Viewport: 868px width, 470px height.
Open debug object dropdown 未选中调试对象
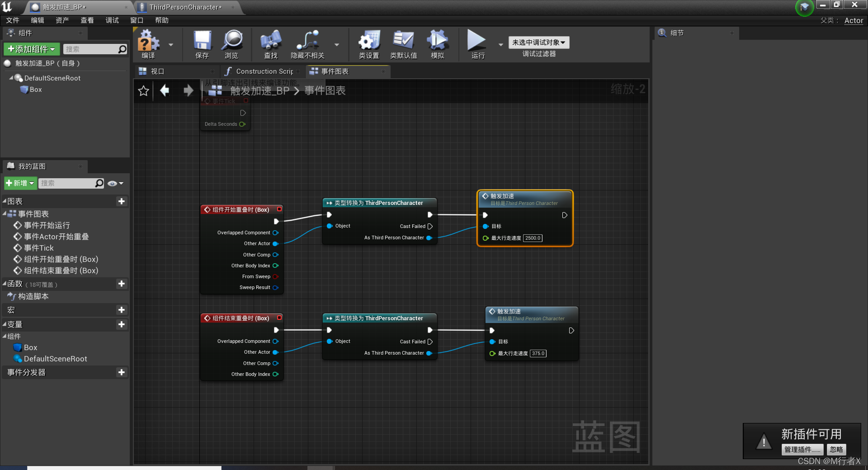coord(538,42)
